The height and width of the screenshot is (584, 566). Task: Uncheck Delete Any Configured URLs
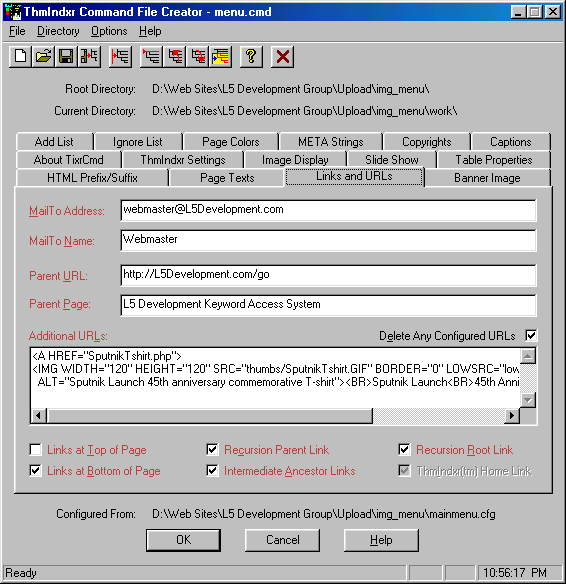click(531, 335)
